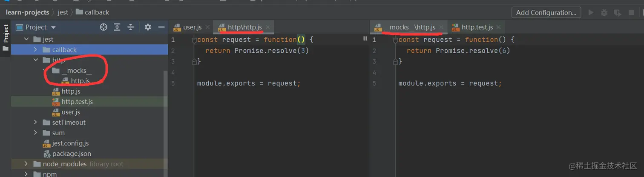The image size is (644, 177).
Task: Select http.test.js in project tree
Action: click(77, 102)
